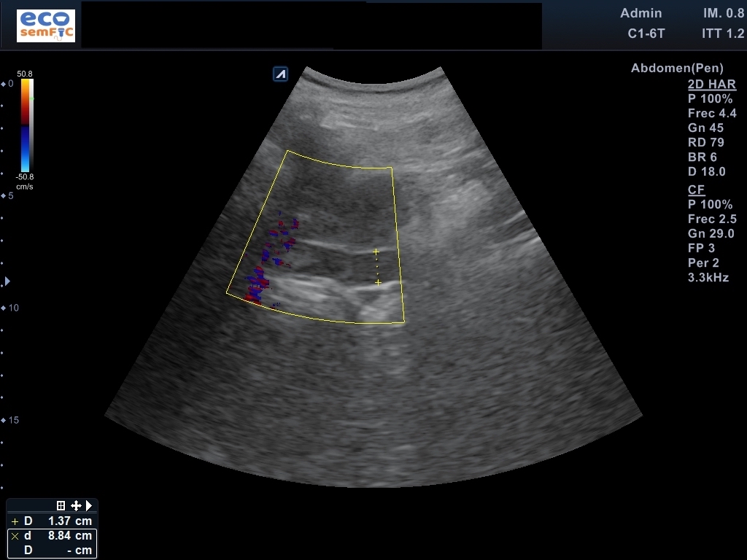Select the CF color flow heading
The height and width of the screenshot is (560, 747).
click(696, 190)
